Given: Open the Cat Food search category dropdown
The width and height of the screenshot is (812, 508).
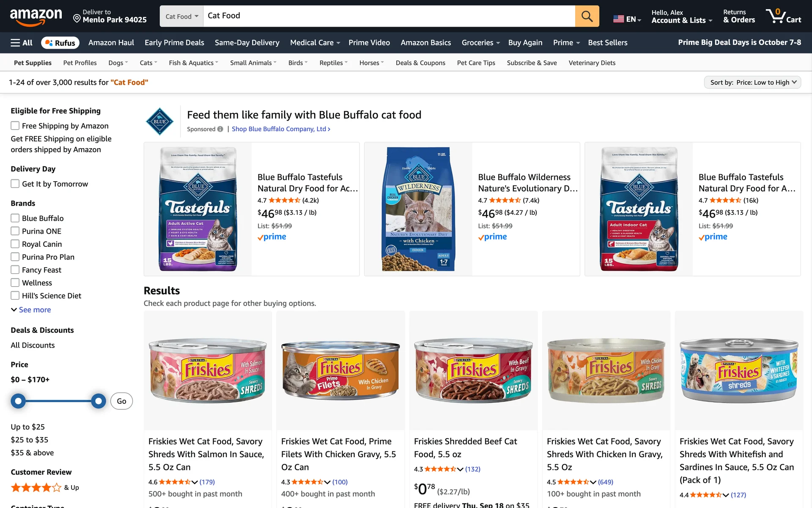Looking at the screenshot, I should [182, 17].
